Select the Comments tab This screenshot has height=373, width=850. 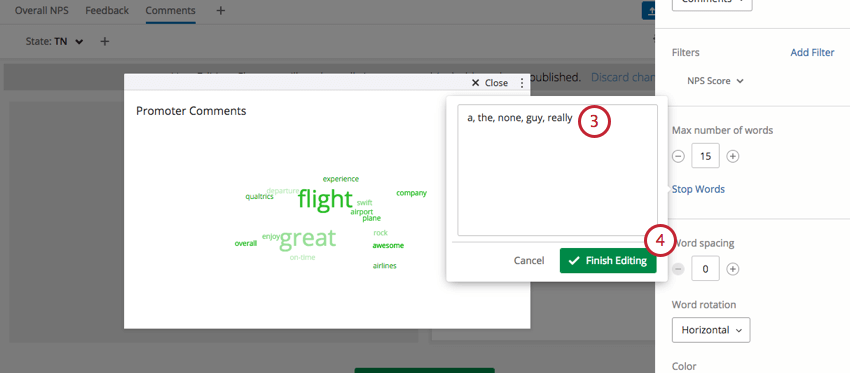170,10
